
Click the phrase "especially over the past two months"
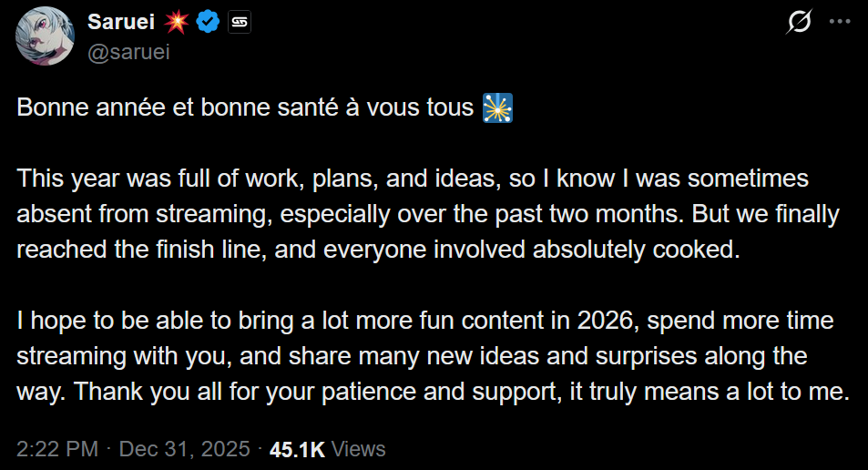481,214
